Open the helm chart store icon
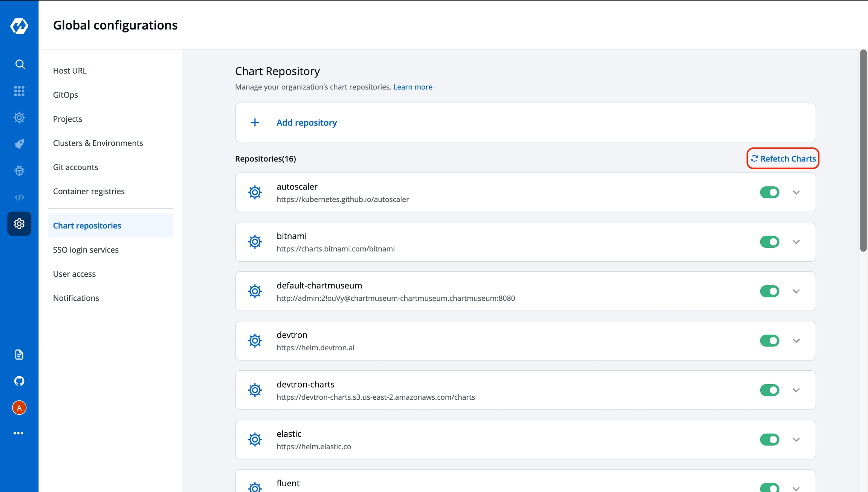Image resolution: width=868 pixels, height=492 pixels. point(19,118)
